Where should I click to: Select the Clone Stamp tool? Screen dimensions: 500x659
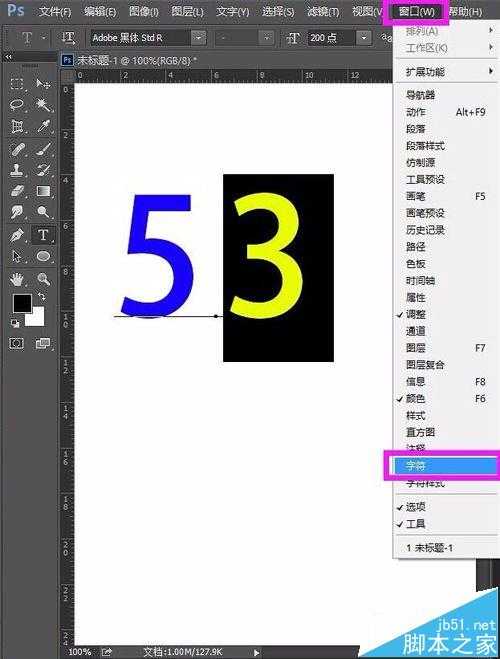pos(17,170)
